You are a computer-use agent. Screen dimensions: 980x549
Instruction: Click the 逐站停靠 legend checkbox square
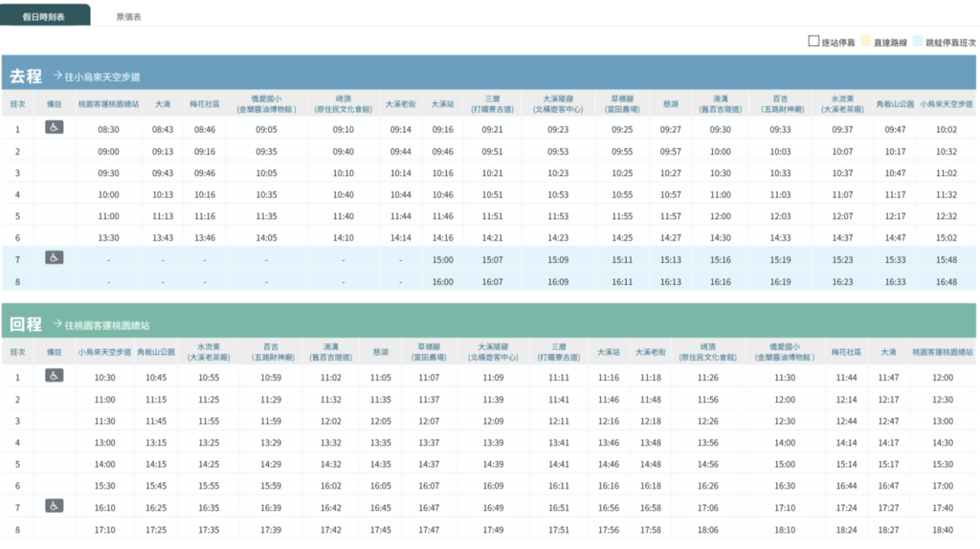tap(813, 41)
